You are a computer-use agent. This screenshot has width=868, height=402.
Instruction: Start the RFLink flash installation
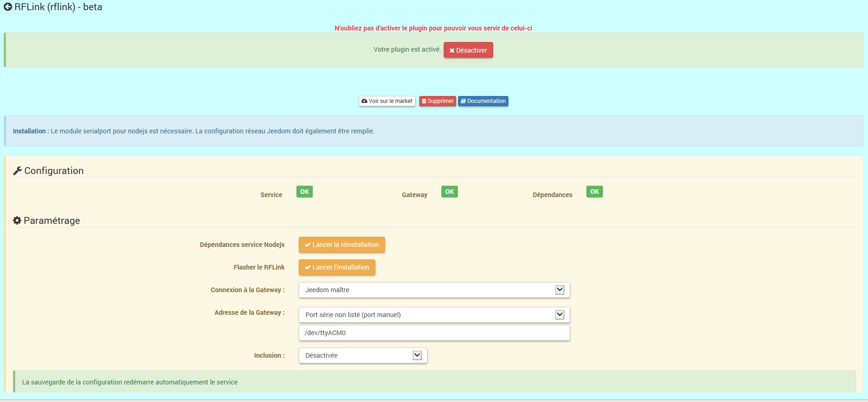coord(337,267)
